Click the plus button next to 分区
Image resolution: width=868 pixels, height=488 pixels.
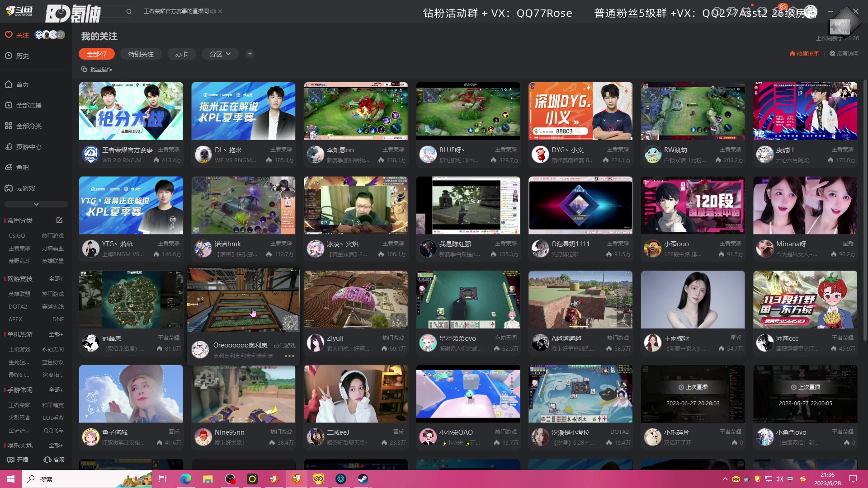tap(250, 54)
